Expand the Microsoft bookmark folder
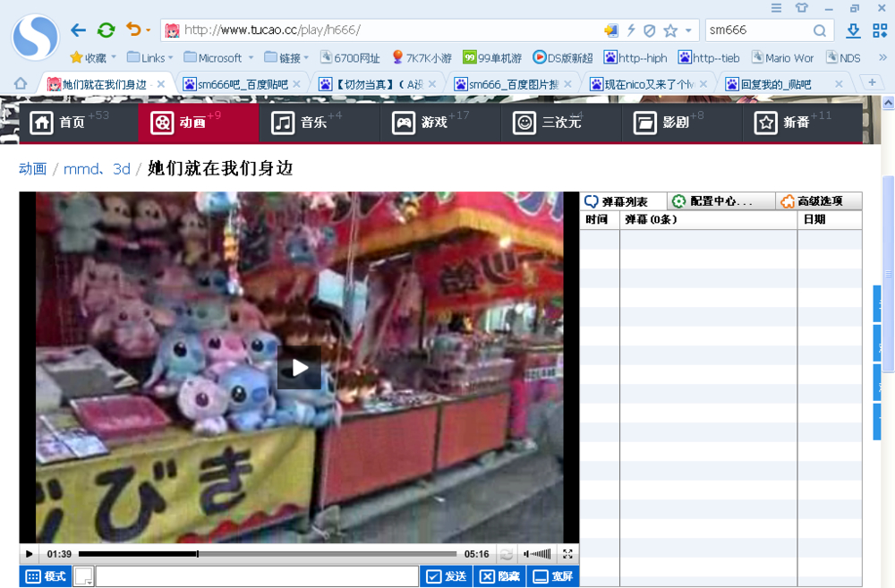 [x=218, y=57]
